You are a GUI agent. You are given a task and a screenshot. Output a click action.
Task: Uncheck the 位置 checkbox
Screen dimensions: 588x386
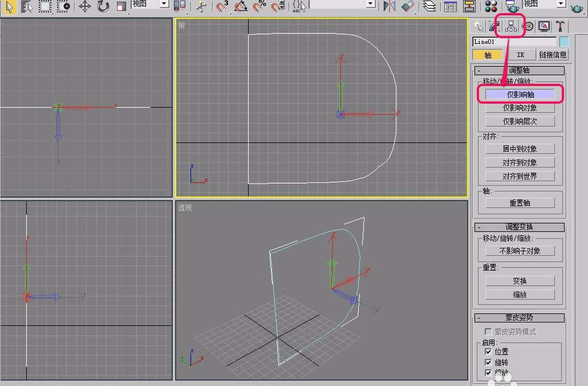point(488,352)
